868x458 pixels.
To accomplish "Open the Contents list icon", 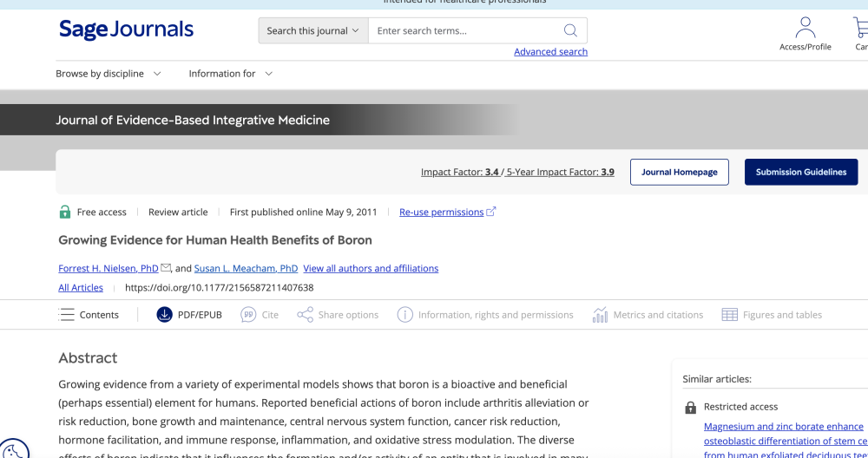I will point(67,315).
